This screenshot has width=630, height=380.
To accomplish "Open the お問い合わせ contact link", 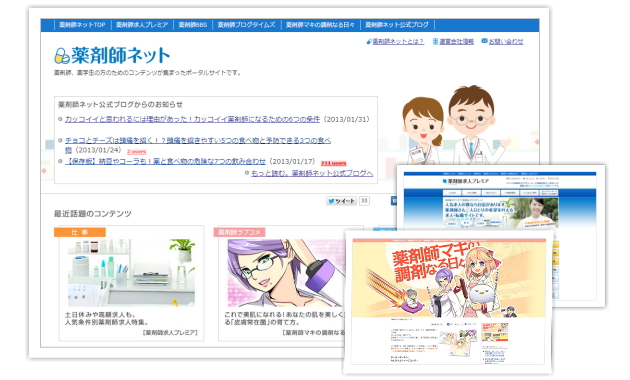I will (506, 41).
